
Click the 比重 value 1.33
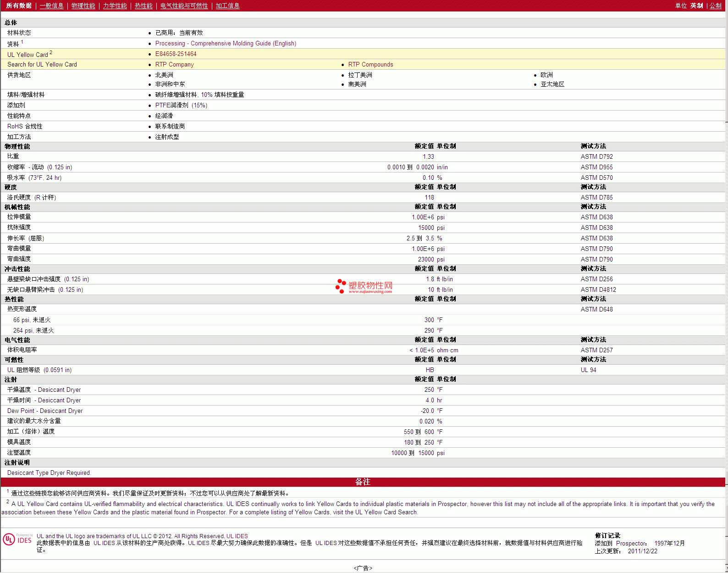click(428, 156)
